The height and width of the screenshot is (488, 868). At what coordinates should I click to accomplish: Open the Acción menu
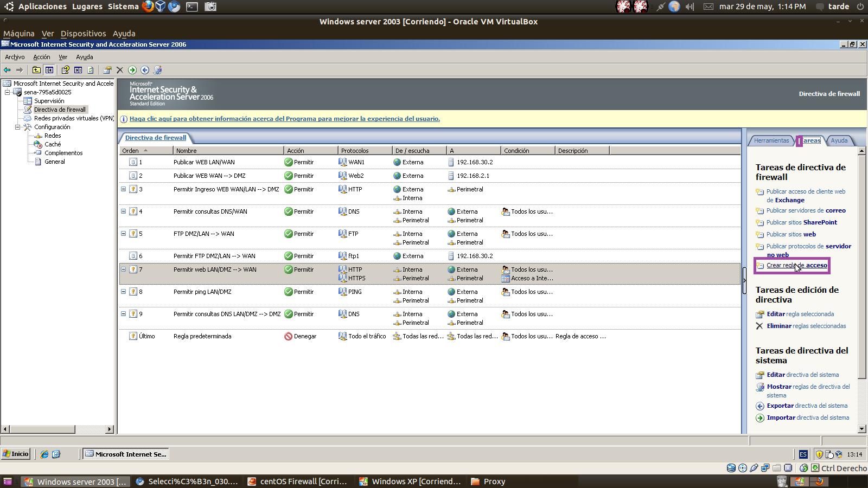41,57
